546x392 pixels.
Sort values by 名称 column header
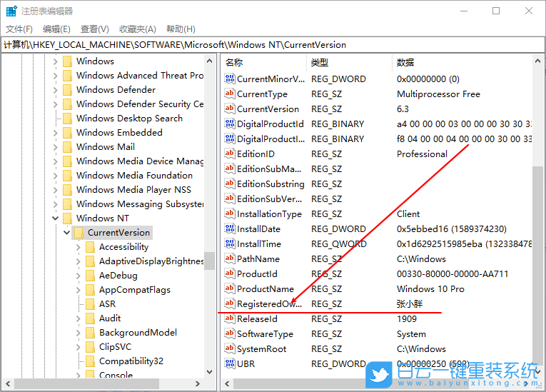pyautogui.click(x=263, y=63)
